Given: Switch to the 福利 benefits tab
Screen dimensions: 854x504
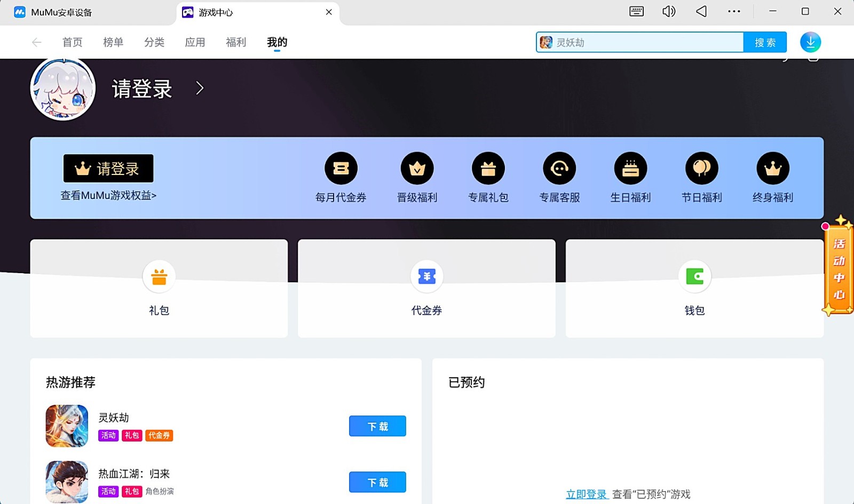Looking at the screenshot, I should tap(235, 42).
